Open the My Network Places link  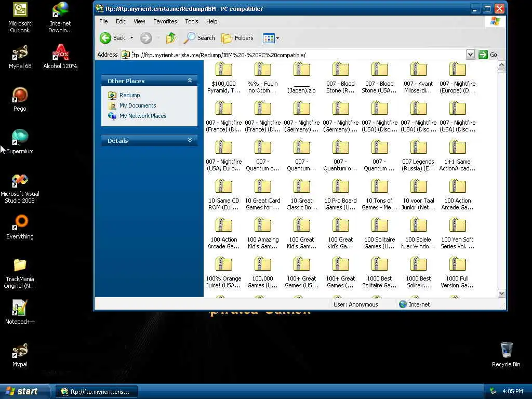(x=143, y=116)
